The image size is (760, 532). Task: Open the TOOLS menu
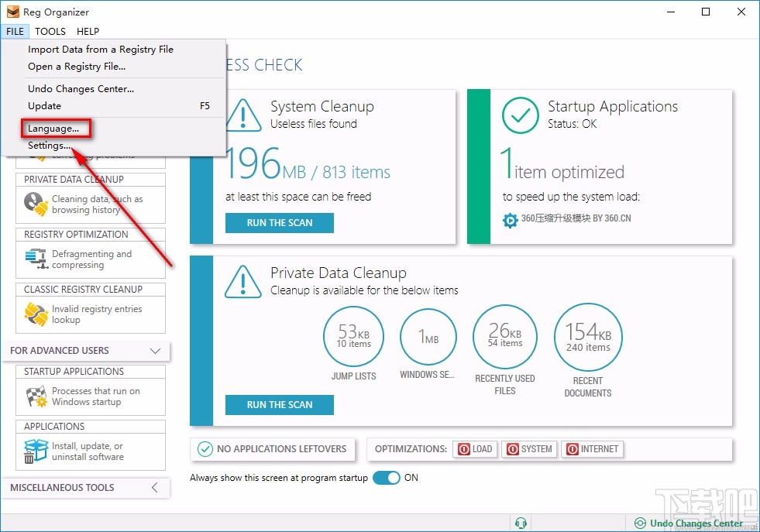coord(50,32)
